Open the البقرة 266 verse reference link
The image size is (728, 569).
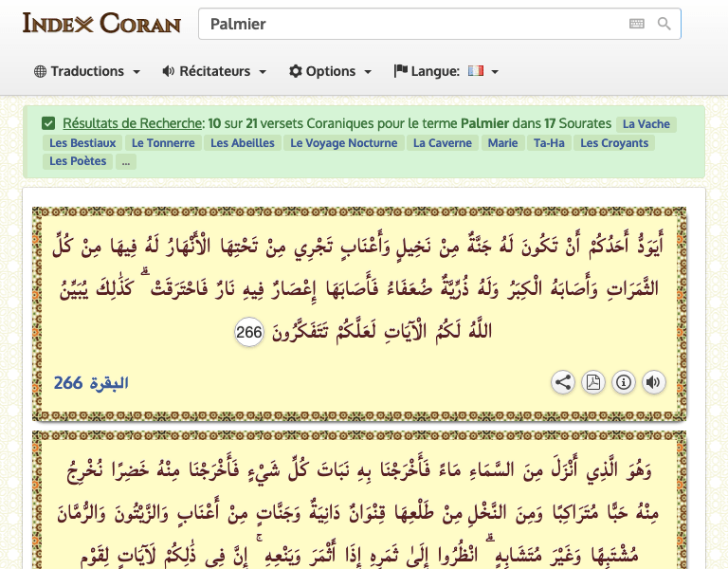click(x=91, y=383)
